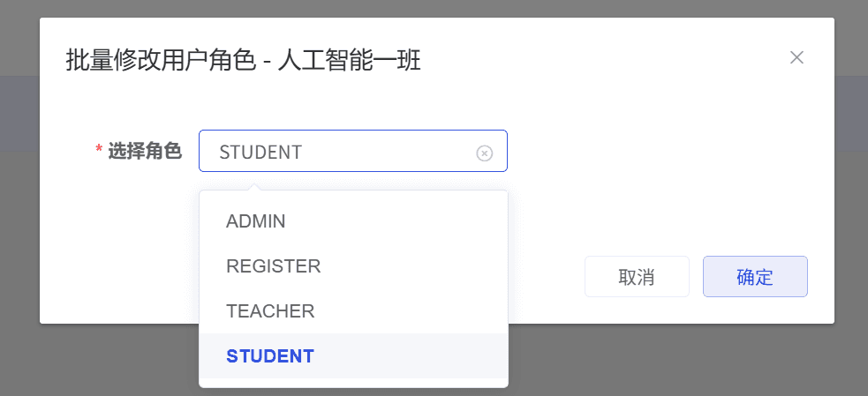Click the small arrow atop the dropdown list
This screenshot has height=396, width=868.
[x=255, y=187]
